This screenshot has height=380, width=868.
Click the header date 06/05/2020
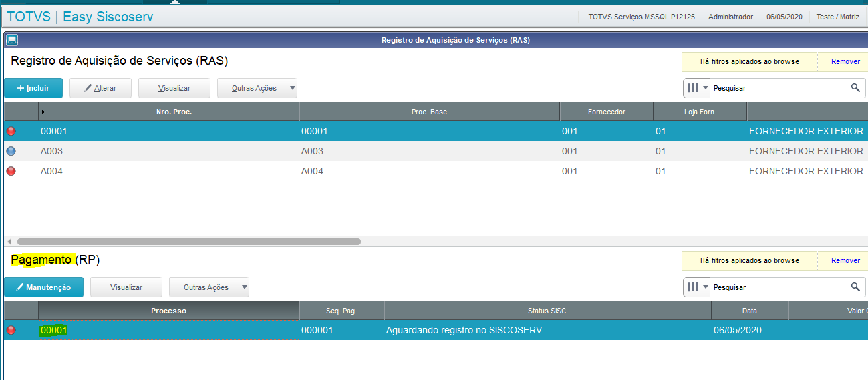(x=784, y=17)
